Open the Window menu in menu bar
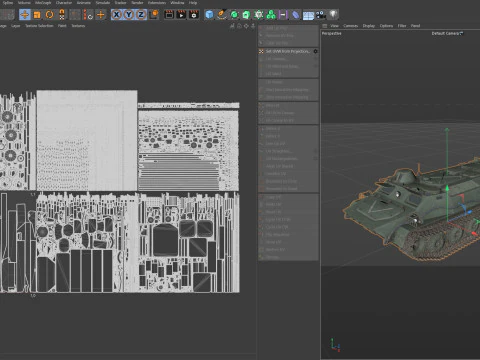Viewport: 480px width, 360px height. coord(177,3)
